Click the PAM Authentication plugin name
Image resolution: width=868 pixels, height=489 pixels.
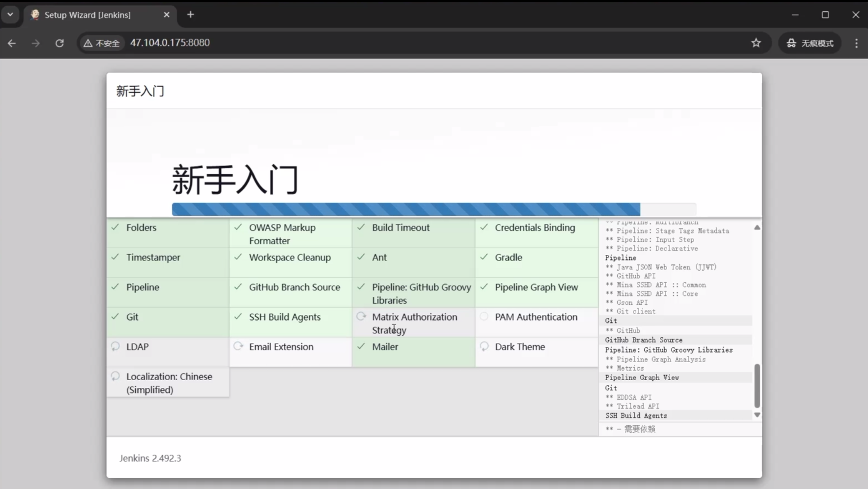pyautogui.click(x=536, y=317)
